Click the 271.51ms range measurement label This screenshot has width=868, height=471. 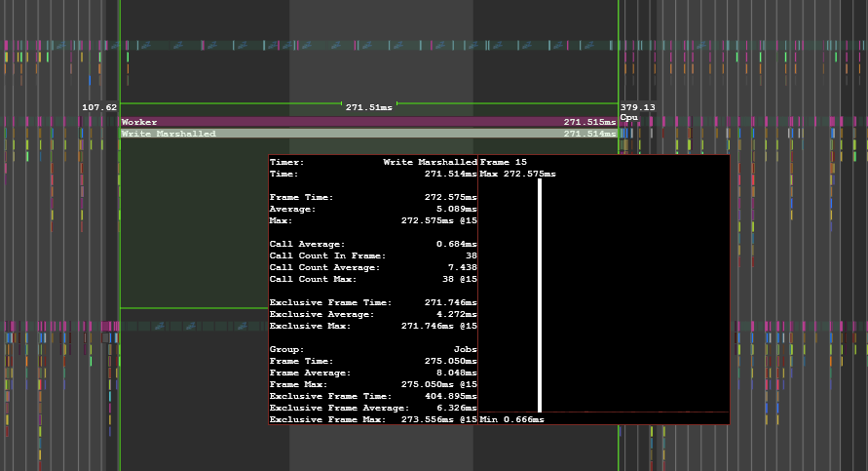click(368, 107)
